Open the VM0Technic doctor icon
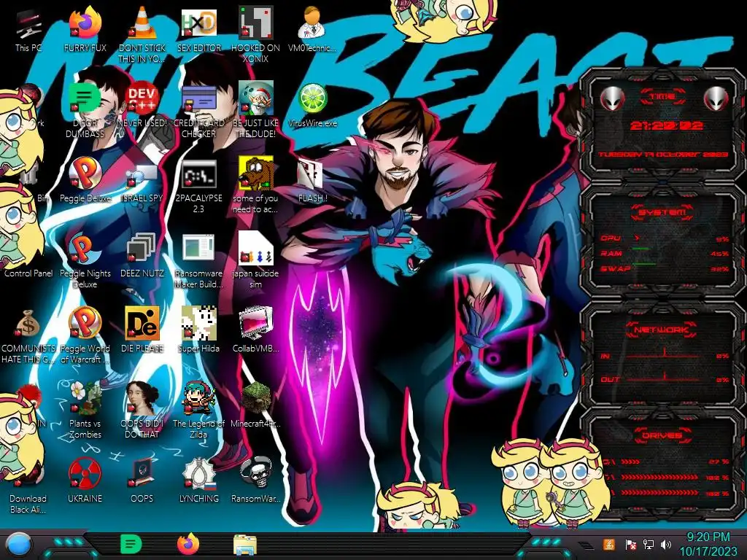 pos(312,23)
